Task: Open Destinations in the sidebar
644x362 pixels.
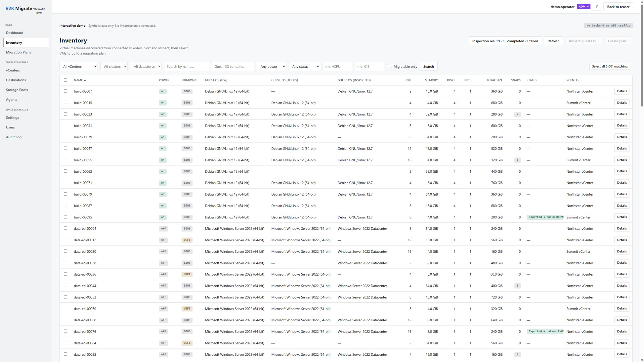Action: [x=26, y=80]
